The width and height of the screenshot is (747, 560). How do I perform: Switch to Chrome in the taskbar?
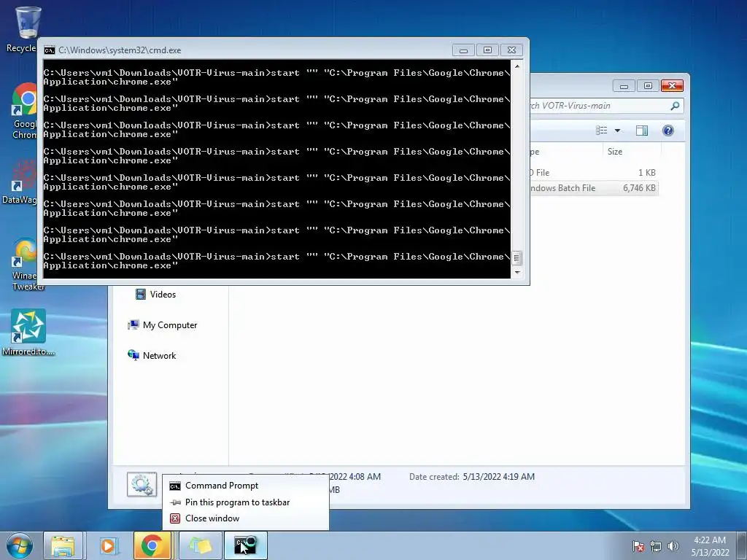[152, 545]
